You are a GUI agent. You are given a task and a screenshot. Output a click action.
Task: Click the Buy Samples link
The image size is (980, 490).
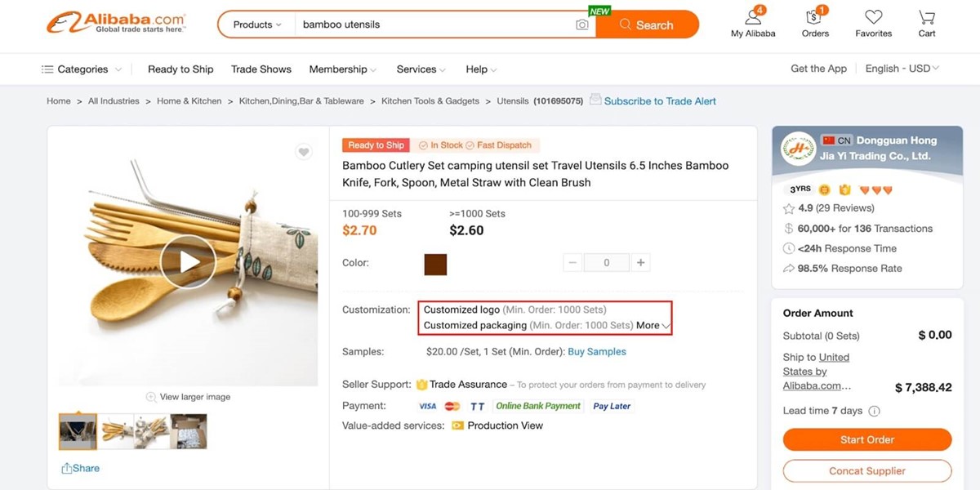[x=597, y=352]
